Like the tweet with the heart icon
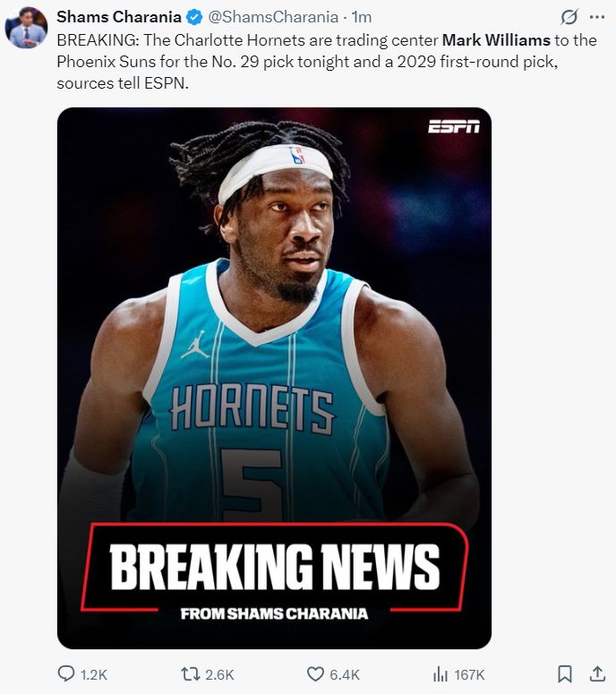Image resolution: width=616 pixels, height=694 pixels. click(315, 674)
